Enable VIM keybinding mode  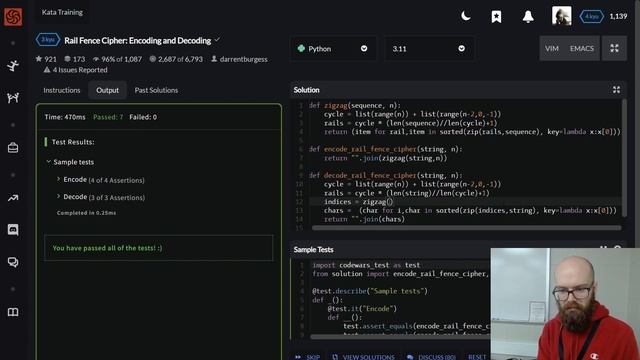(x=551, y=49)
